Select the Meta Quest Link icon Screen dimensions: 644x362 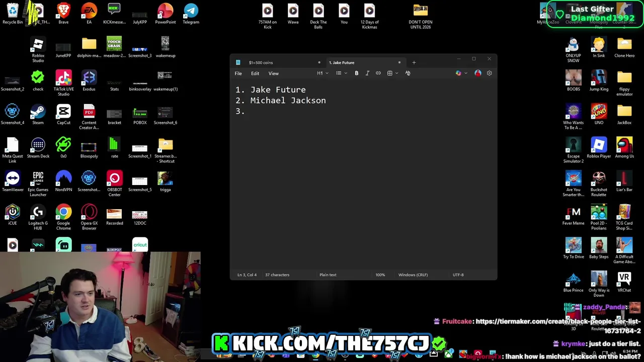13,151
